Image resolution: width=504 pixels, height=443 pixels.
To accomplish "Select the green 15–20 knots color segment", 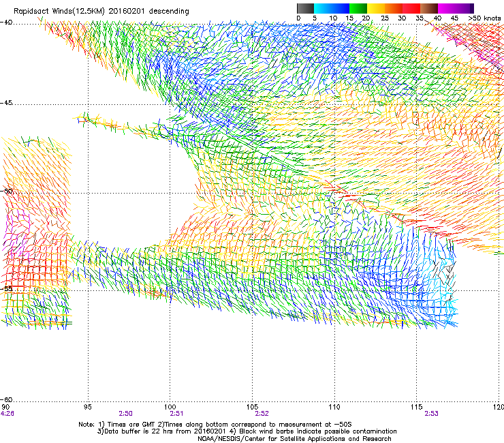I will 358,8.
